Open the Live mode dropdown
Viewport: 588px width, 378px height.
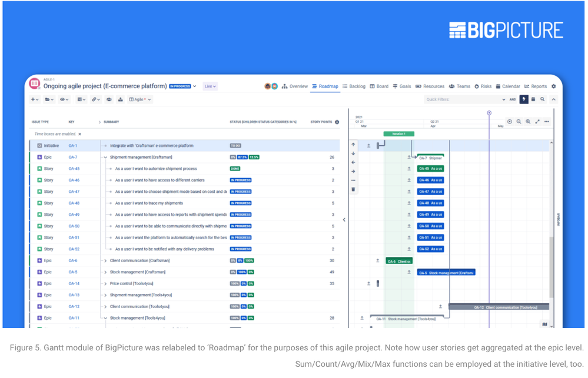point(210,86)
